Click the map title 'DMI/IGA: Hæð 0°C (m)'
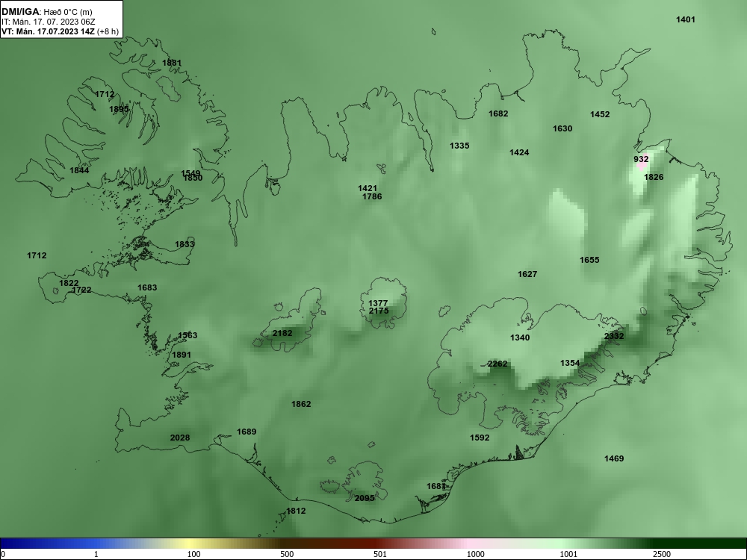Viewport: 747px width, 560px height. pos(47,12)
